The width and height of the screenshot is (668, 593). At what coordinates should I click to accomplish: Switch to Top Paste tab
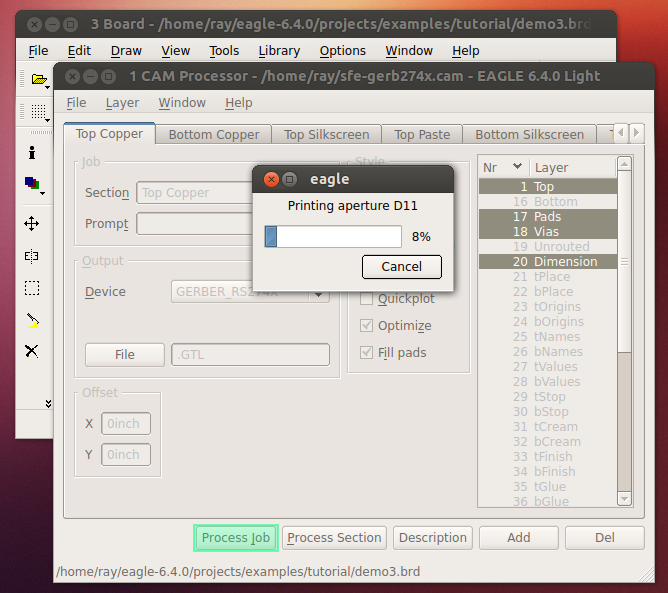(422, 135)
